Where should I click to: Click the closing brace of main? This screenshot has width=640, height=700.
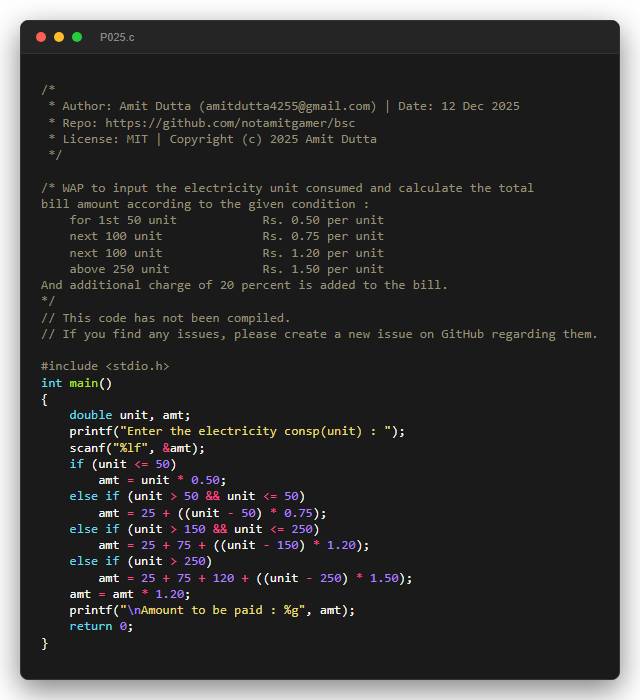point(44,643)
